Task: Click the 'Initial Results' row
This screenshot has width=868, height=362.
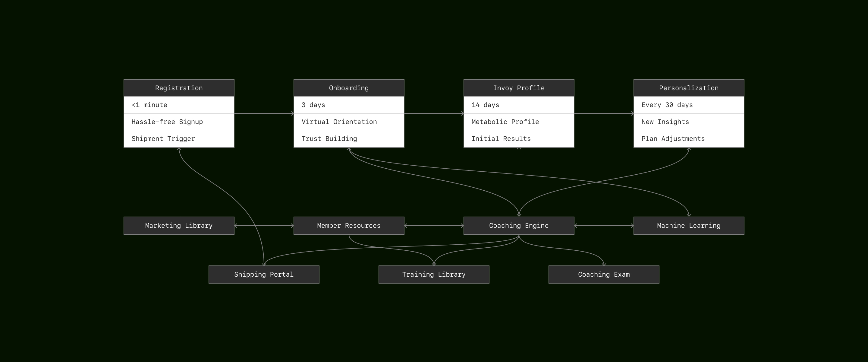Action: click(x=519, y=139)
